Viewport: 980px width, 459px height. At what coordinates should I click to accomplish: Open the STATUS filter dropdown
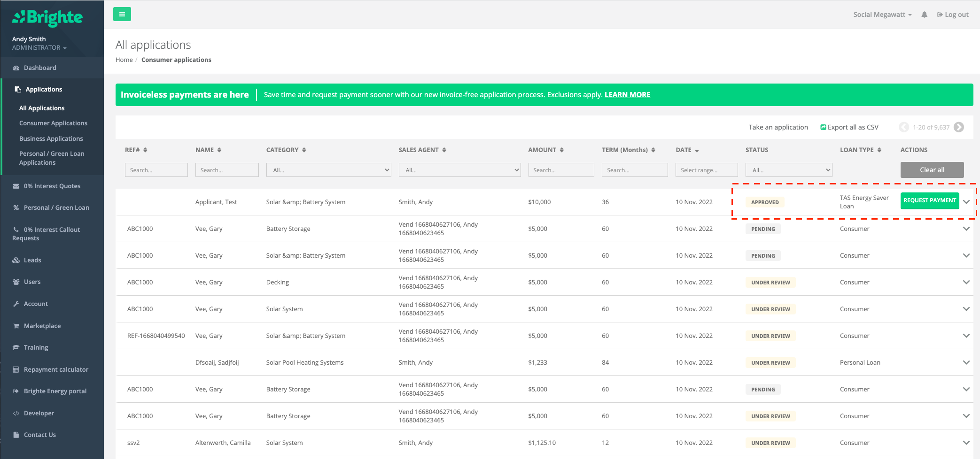click(x=788, y=170)
